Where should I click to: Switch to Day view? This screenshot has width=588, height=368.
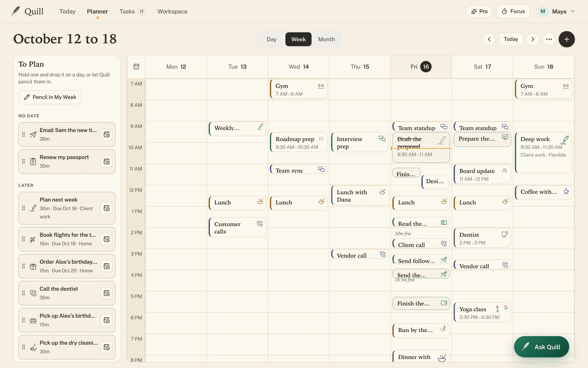[x=271, y=39]
